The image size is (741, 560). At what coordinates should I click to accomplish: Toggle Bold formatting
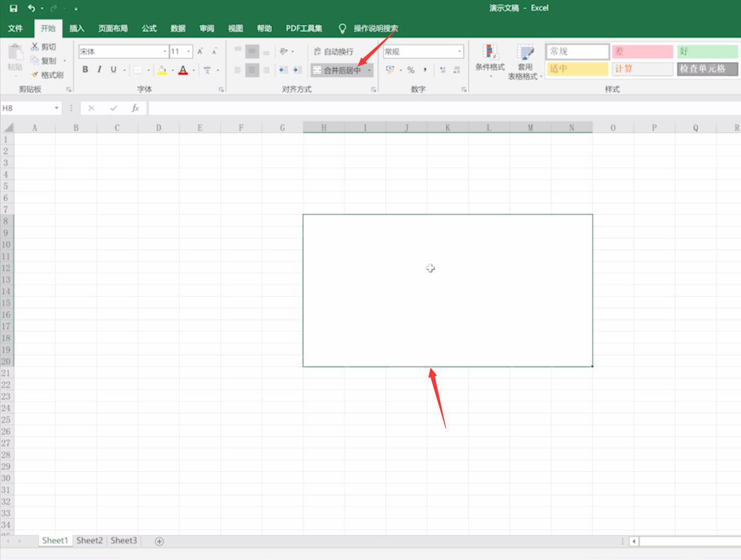85,69
